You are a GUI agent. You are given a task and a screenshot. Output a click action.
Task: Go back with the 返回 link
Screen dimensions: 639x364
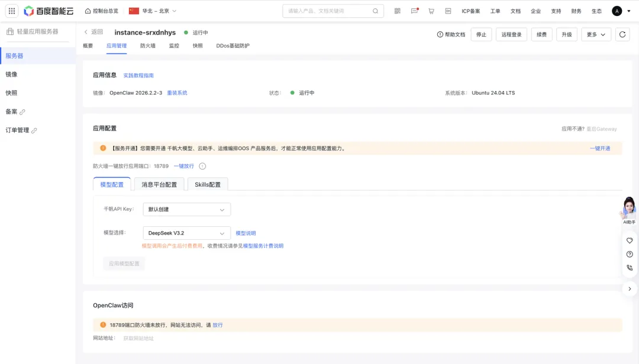[93, 32]
